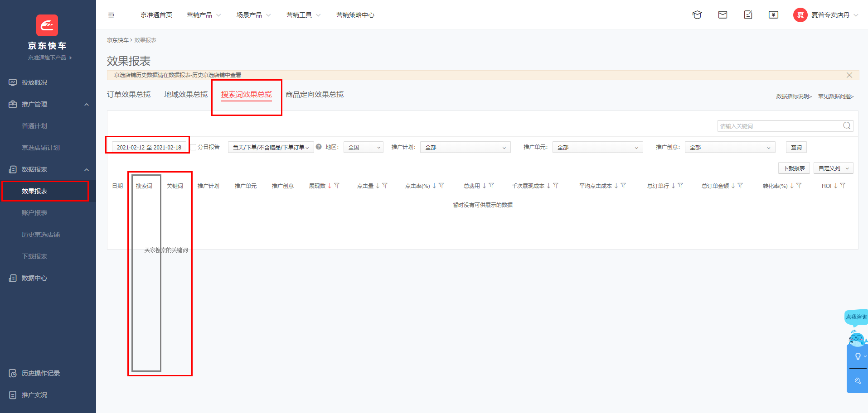Open the edit note icon in header
The width and height of the screenshot is (868, 413).
pos(748,15)
